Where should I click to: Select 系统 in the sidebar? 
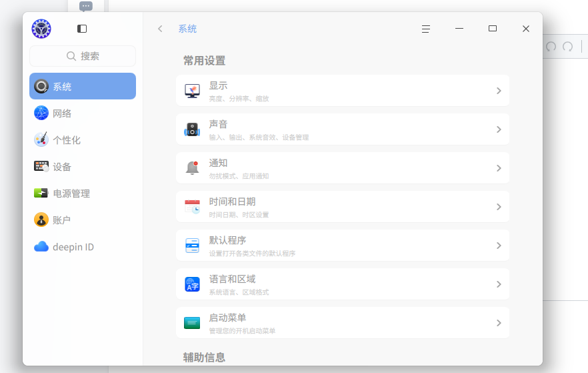(x=83, y=86)
